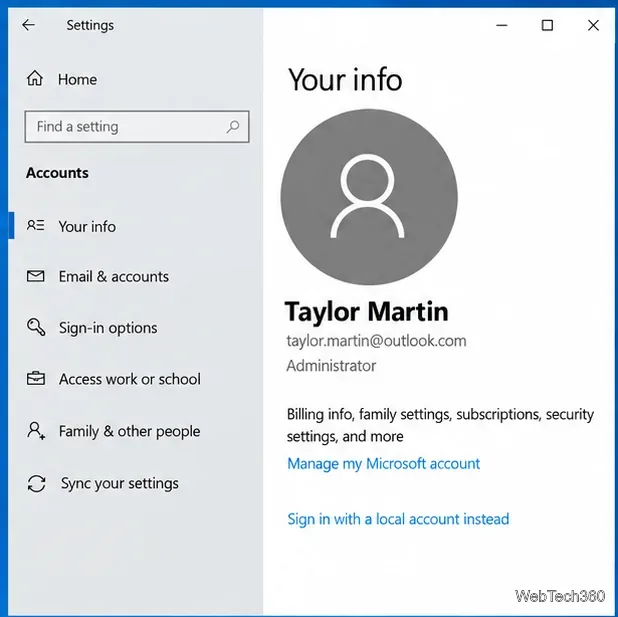The image size is (618, 617).
Task: Click the taylor.martin@outlook.com email text
Action: coord(376,341)
